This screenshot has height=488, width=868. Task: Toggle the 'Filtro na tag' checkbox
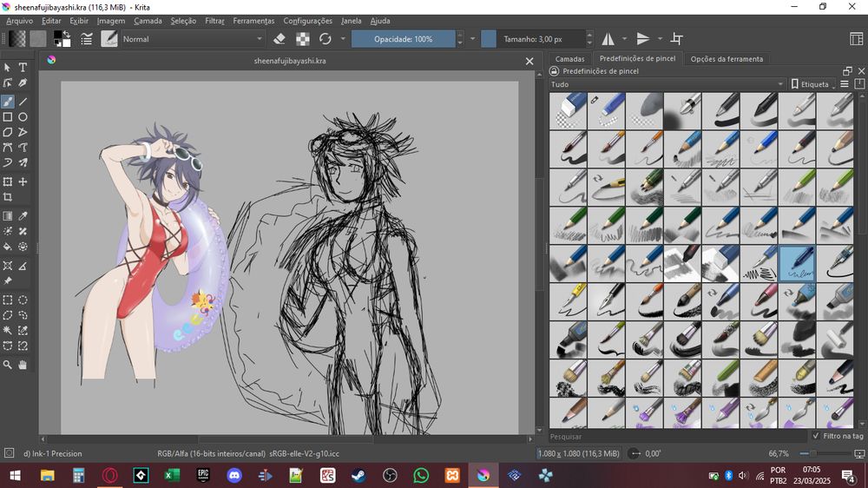coord(816,436)
